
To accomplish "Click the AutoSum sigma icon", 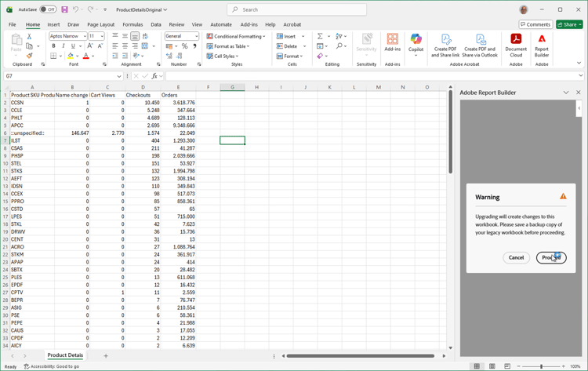I will [320, 36].
